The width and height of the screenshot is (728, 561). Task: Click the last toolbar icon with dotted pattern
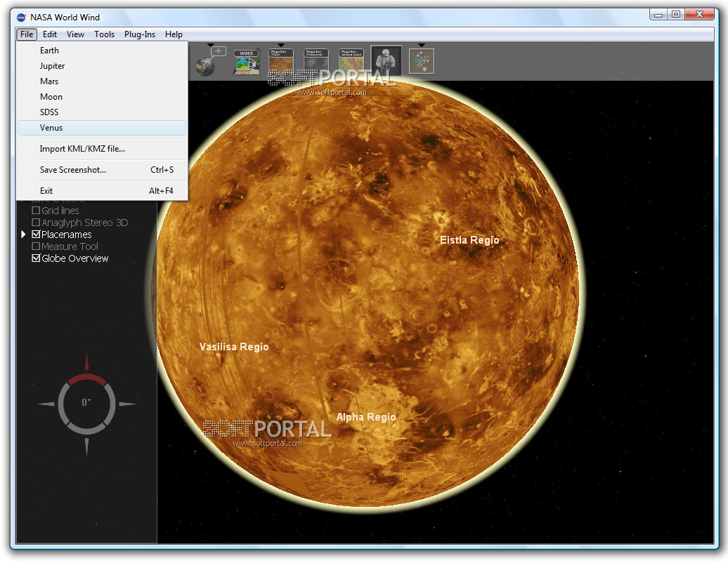tap(422, 61)
